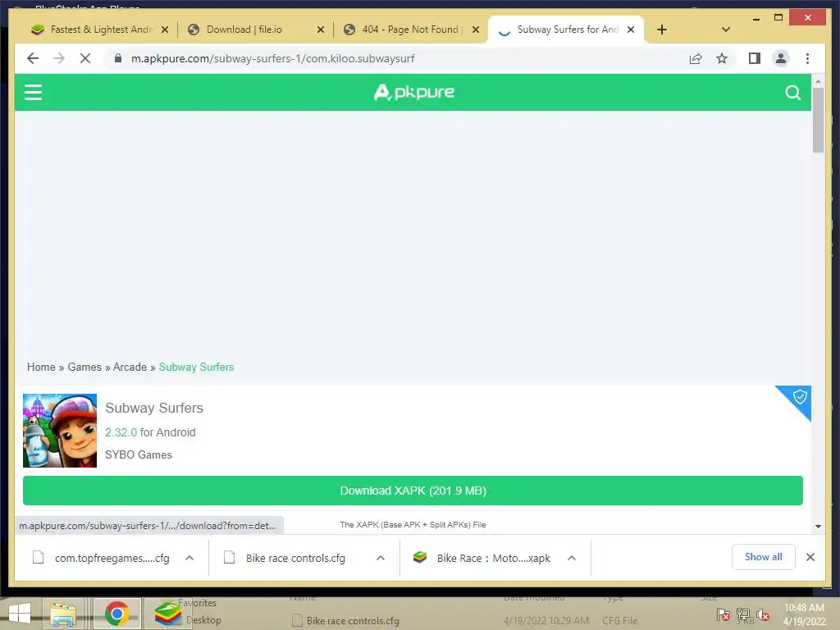Image resolution: width=840 pixels, height=630 pixels.
Task: Click Chrome icon in taskbar
Action: tap(116, 614)
